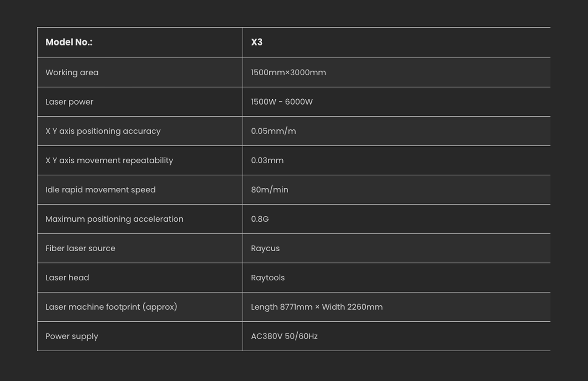Click X Y axis positioning accuracy label
This screenshot has height=381, width=588.
[x=103, y=131]
